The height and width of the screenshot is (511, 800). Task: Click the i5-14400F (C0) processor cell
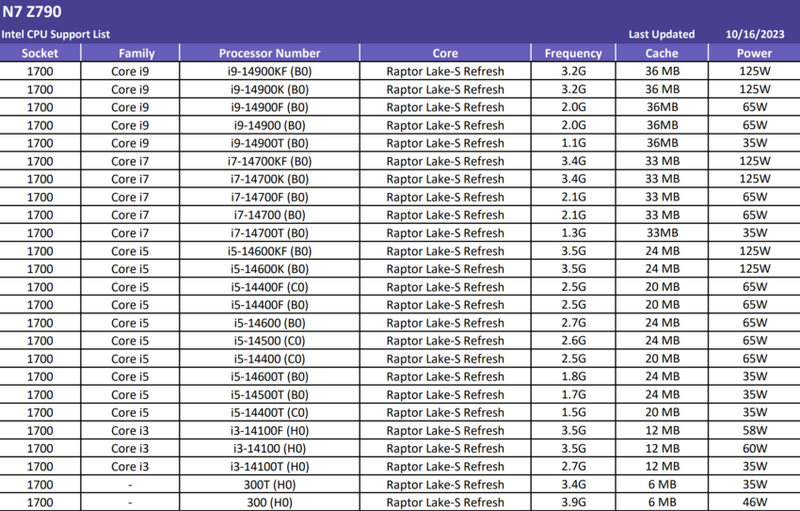point(269,287)
